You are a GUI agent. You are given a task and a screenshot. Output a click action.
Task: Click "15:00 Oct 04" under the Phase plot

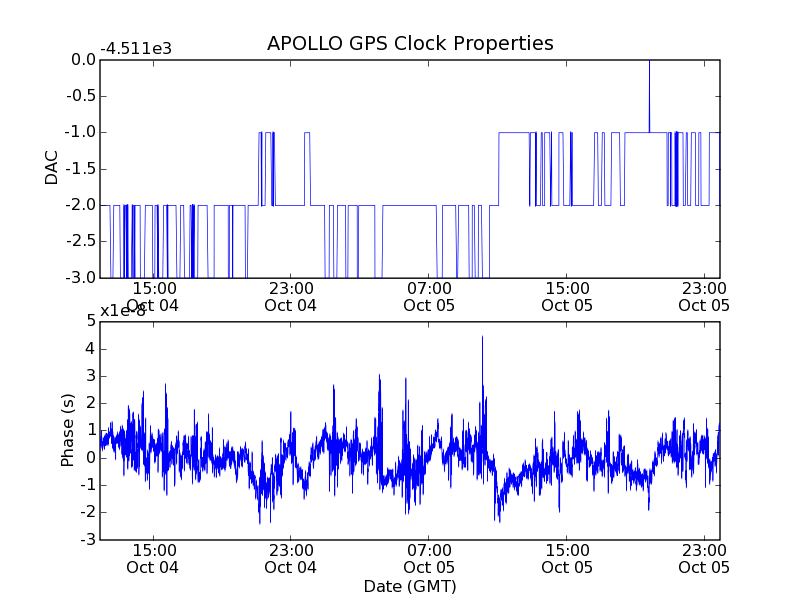[153, 559]
